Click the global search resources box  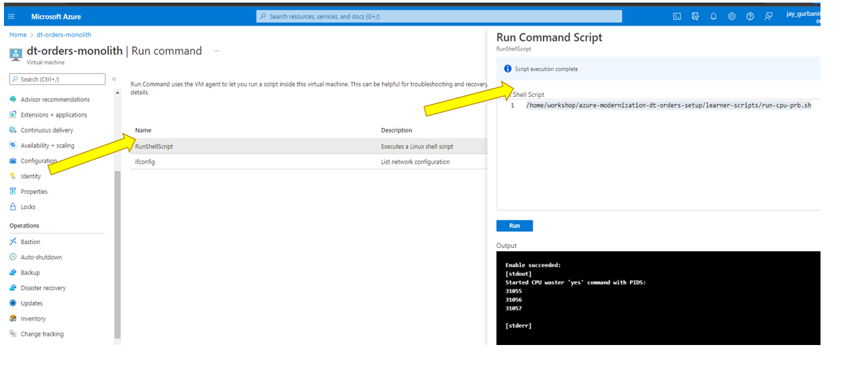(x=439, y=16)
